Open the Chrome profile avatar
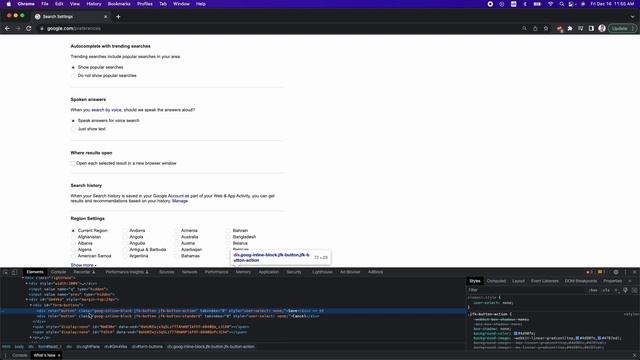 tap(602, 29)
